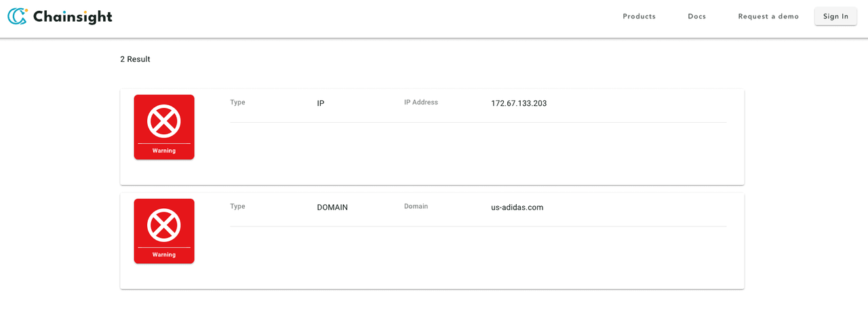Click the IP Address field label
The height and width of the screenshot is (314, 868).
pyautogui.click(x=420, y=102)
